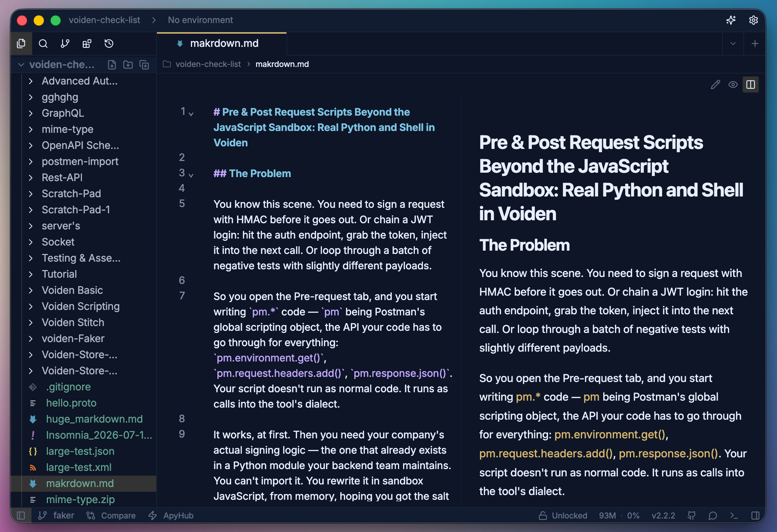Open the AI sparkle assistant icon
The image size is (777, 532).
coord(731,20)
